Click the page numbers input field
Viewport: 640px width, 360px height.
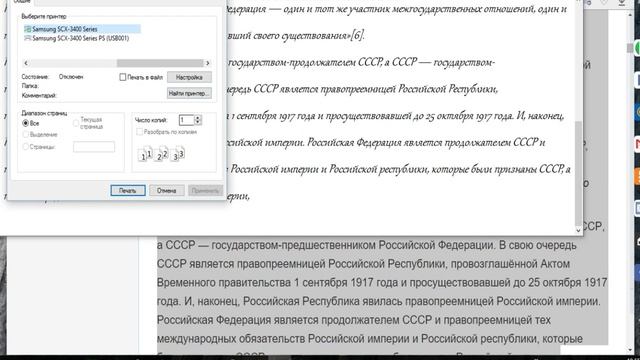coord(94,147)
